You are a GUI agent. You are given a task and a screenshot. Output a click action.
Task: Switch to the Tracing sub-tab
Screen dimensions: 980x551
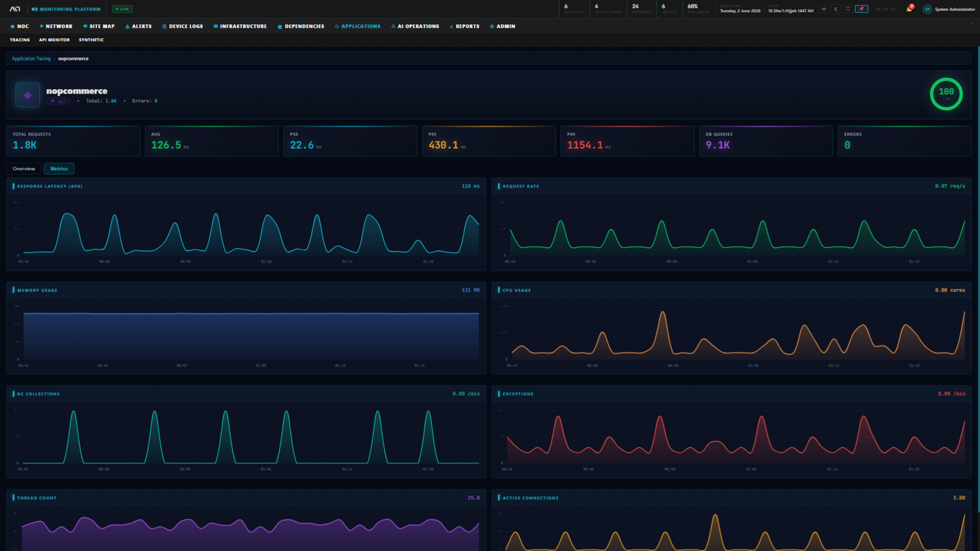coord(20,40)
